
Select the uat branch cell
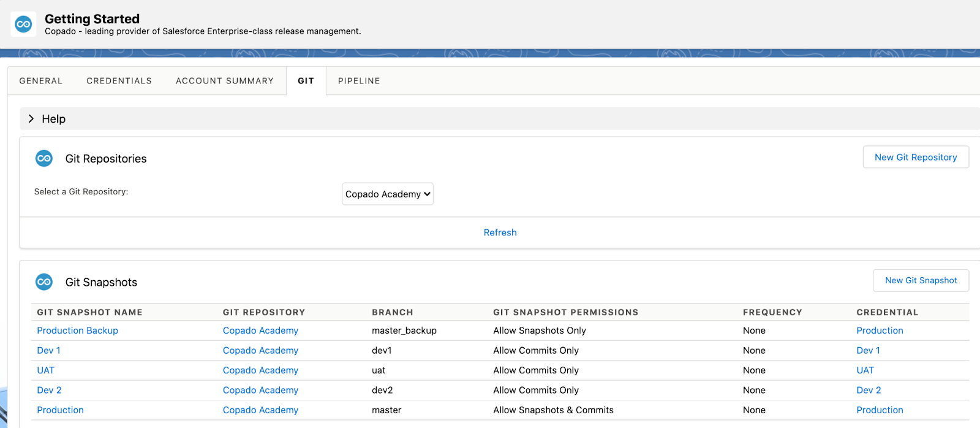pyautogui.click(x=379, y=370)
